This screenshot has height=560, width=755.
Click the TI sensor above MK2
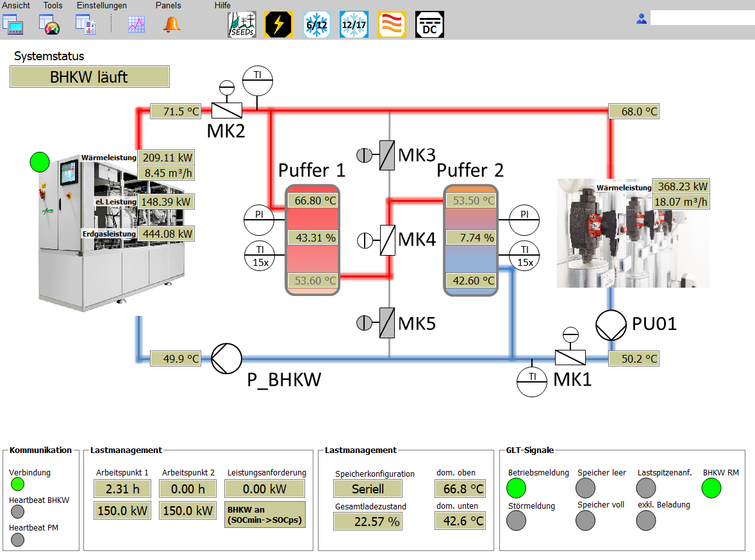tap(258, 81)
